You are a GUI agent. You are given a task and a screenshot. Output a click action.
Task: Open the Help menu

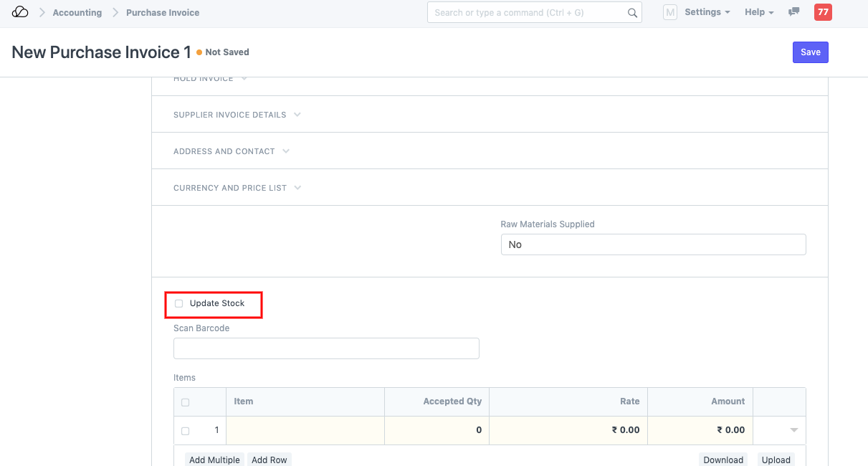coord(758,12)
